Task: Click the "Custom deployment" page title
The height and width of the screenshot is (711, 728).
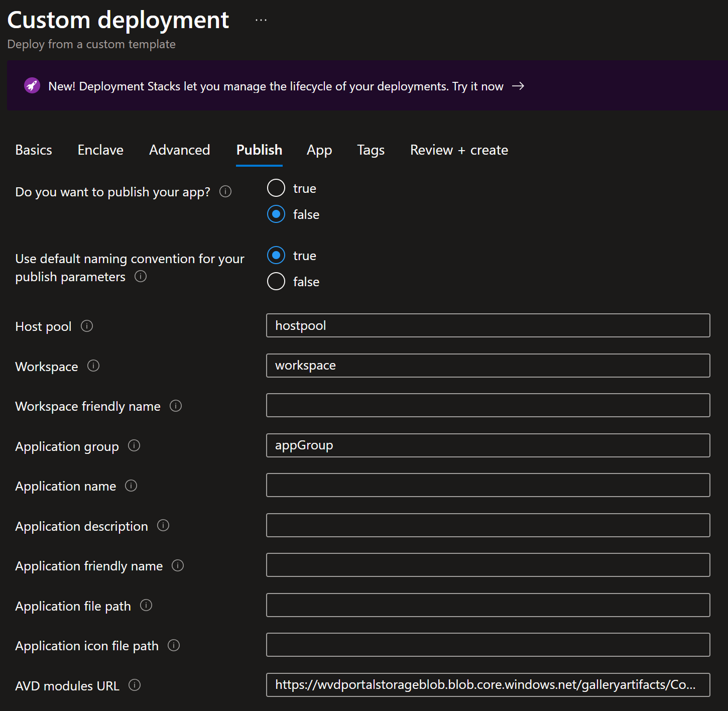Action: click(118, 20)
